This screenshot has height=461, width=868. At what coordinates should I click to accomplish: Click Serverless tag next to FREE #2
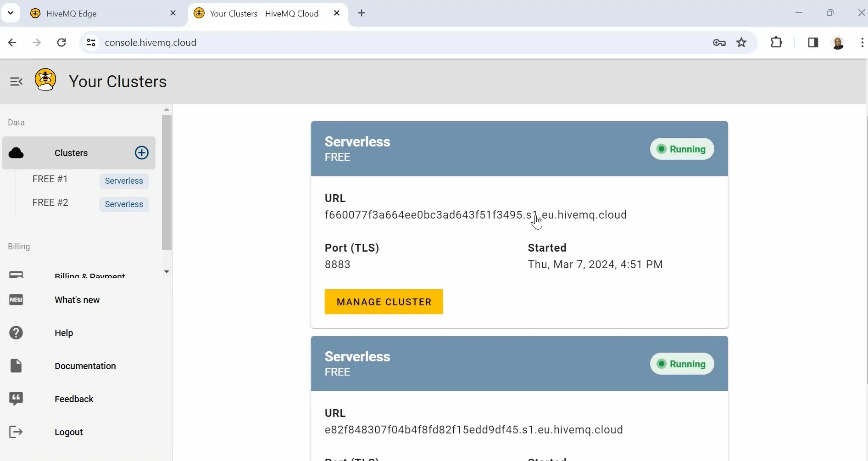pos(124,204)
